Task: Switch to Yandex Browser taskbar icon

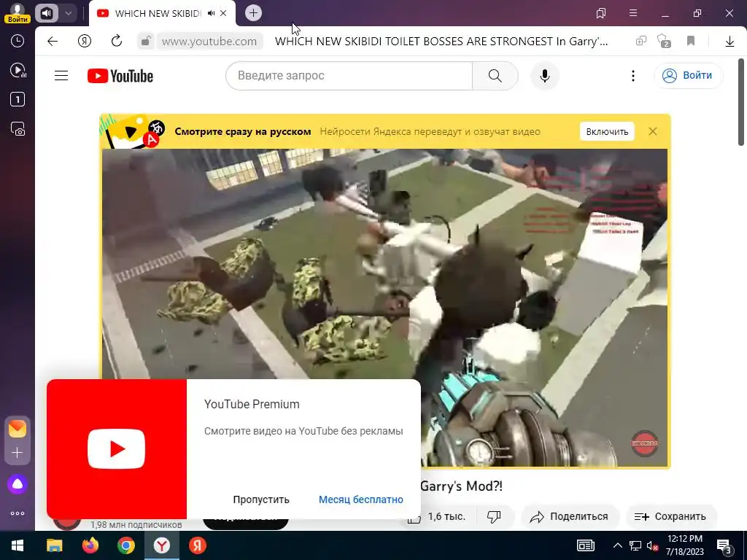Action: [162, 545]
